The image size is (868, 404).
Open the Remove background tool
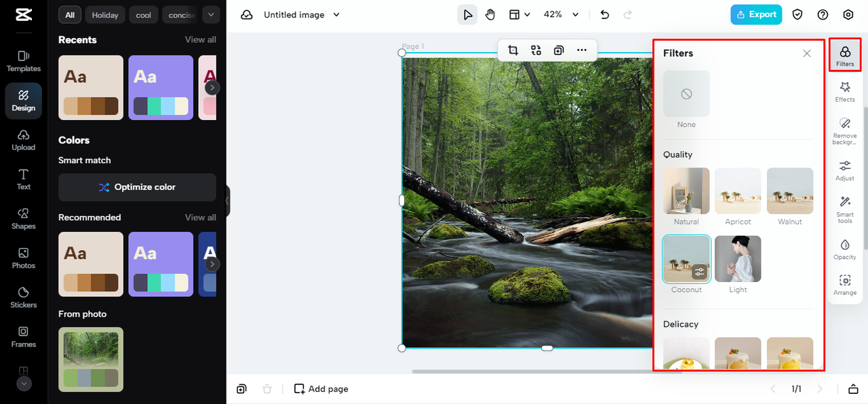point(845,131)
